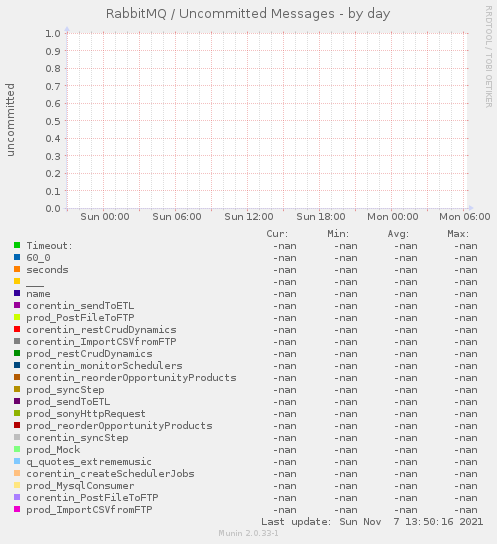Select the prod_sonyHttpRequest legend label
The width and height of the screenshot is (497, 544).
[x=86, y=414]
